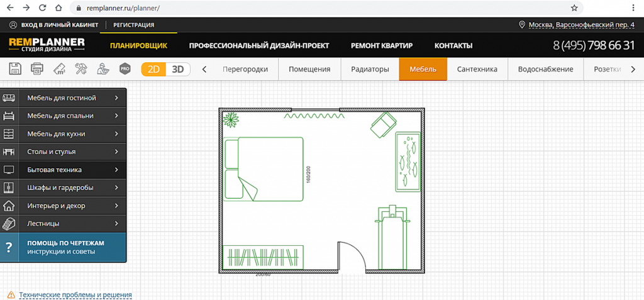This screenshot has height=300, width=644.
Task: Open Технические проблемы и решения link
Action: tap(75, 294)
